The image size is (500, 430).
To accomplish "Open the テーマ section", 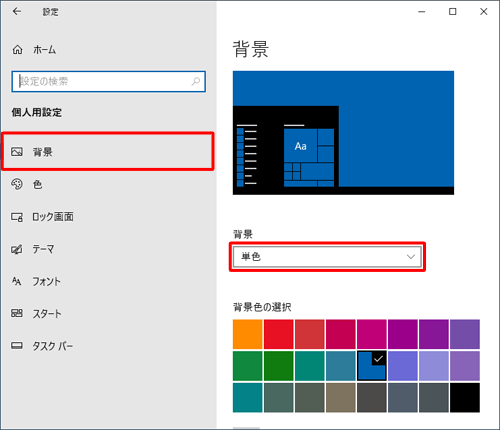I will [x=109, y=249].
